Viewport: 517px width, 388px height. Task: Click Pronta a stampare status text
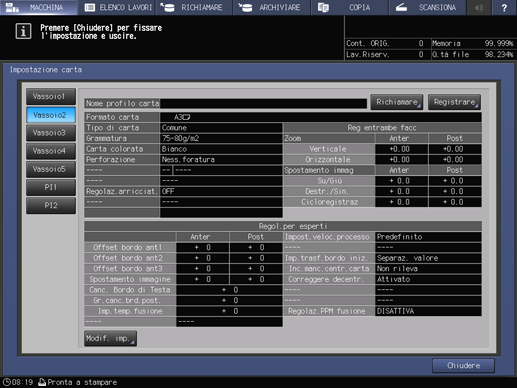coord(82,382)
